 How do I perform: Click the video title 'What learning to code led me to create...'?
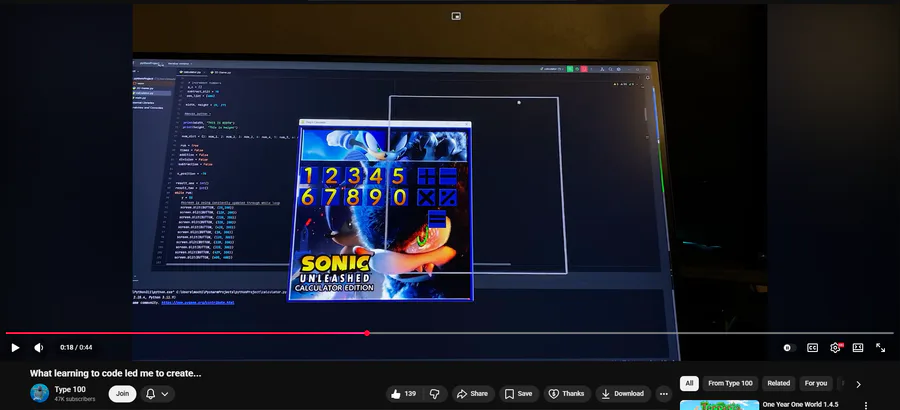(115, 373)
